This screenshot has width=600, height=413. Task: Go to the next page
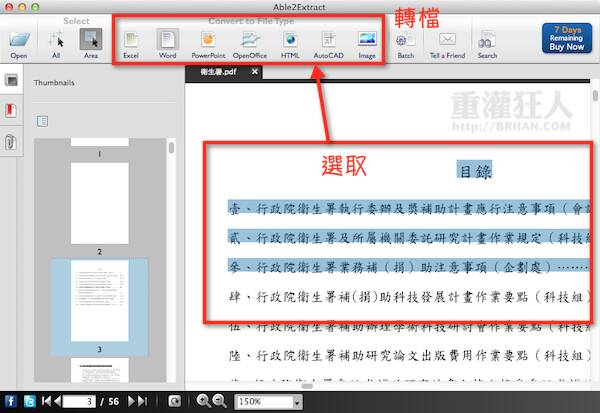pos(131,401)
